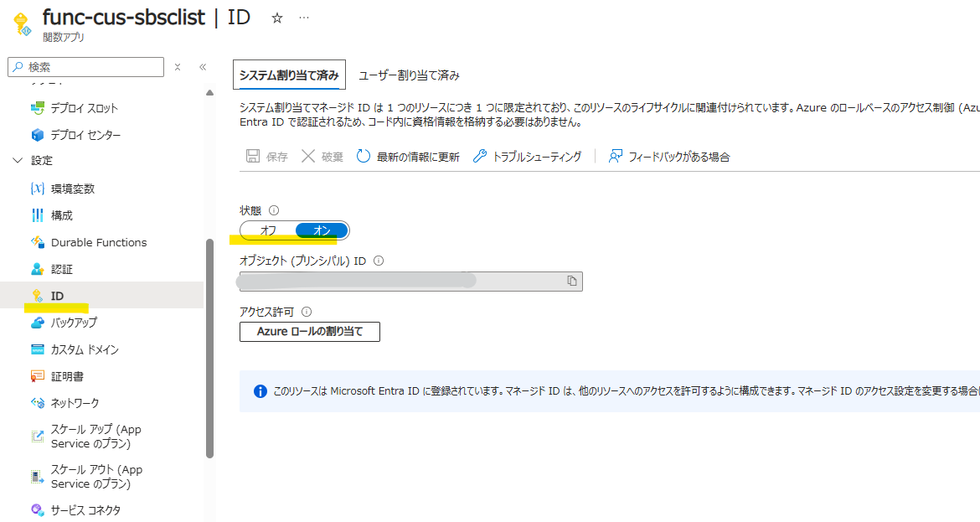Click the スケール アウト icon
Screen dimensions: 980x522
click(38, 477)
